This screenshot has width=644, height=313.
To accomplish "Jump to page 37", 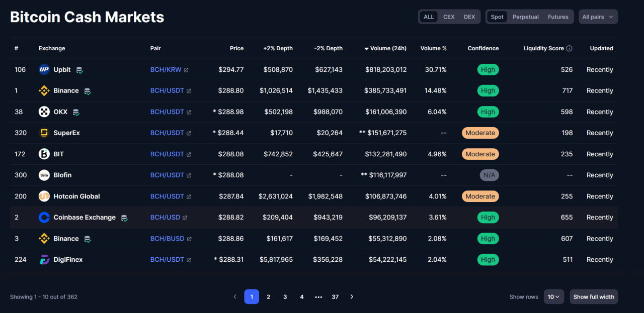I will click(x=335, y=297).
